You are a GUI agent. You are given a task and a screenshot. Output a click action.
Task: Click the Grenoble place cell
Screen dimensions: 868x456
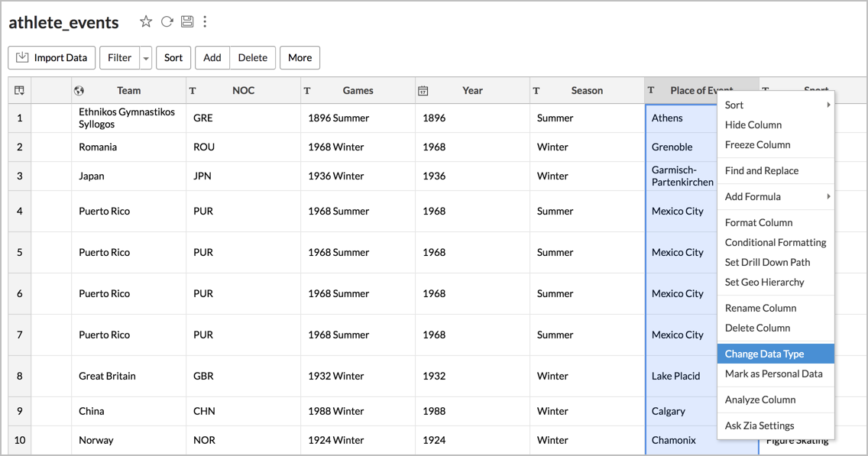(x=682, y=147)
